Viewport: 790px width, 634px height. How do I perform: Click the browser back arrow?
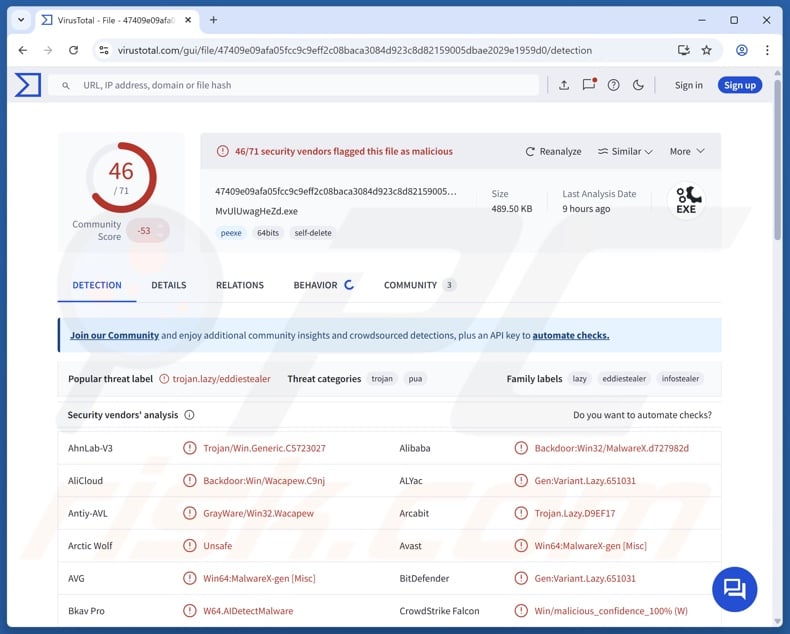tap(23, 50)
